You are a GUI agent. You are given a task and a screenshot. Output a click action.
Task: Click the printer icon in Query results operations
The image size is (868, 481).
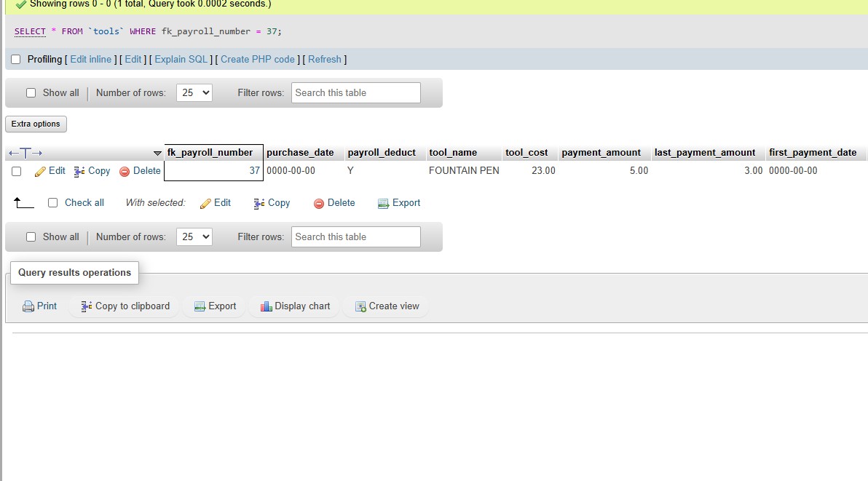click(28, 306)
